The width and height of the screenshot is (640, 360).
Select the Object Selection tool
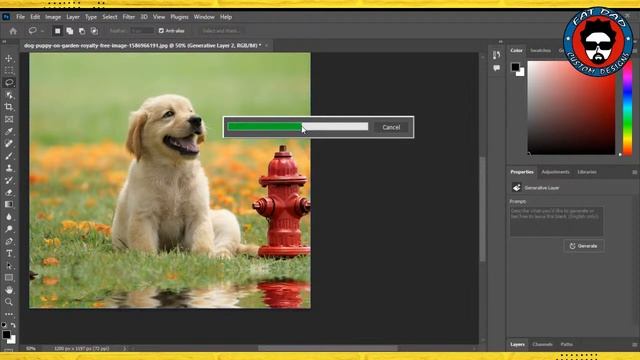(9, 95)
